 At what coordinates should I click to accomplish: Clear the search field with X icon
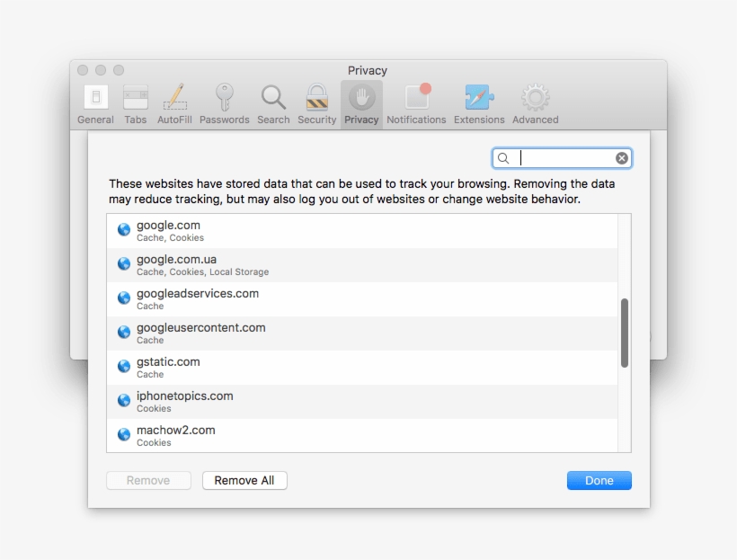(621, 158)
